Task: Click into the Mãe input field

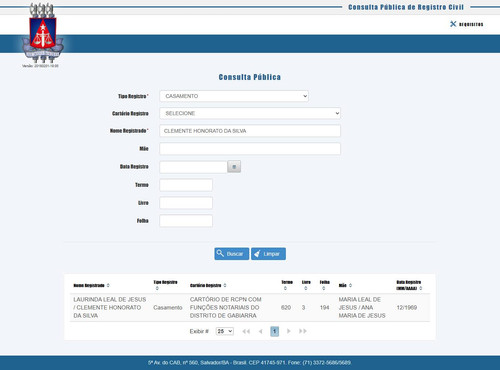Action: click(250, 149)
